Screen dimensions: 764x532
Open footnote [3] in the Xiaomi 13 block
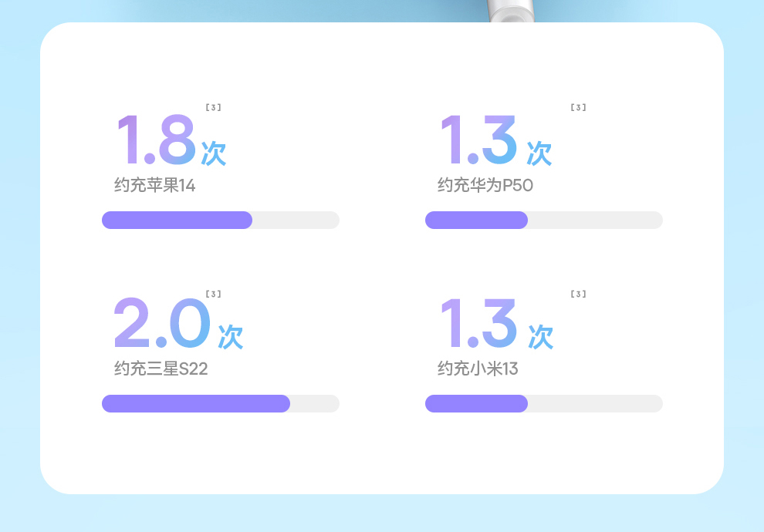(x=578, y=294)
